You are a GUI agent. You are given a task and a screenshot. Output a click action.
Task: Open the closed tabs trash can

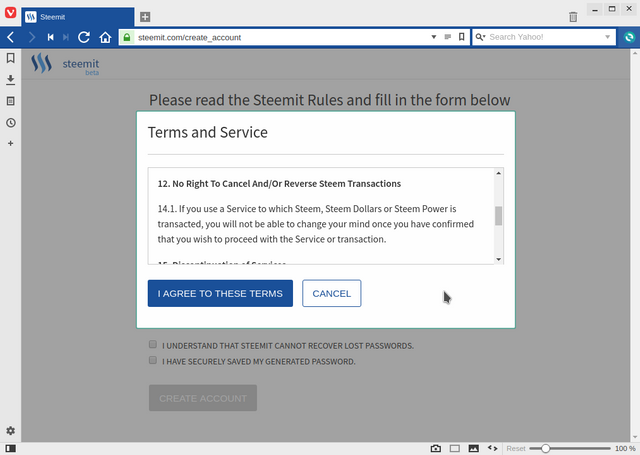point(573,17)
